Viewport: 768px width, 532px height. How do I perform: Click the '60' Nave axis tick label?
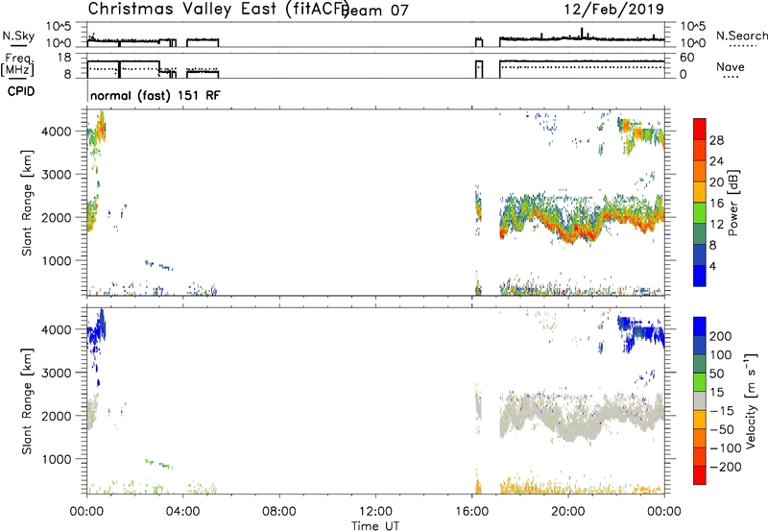686,58
